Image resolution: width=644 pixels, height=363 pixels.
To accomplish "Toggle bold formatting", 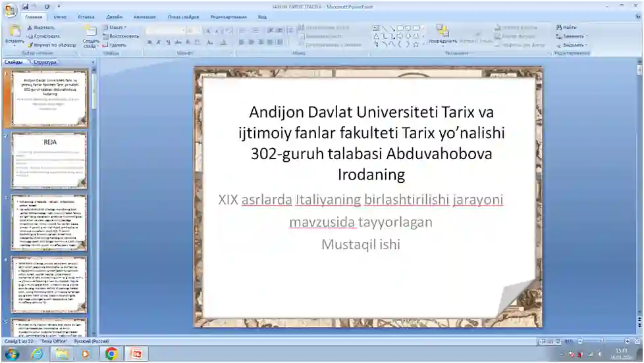I will (149, 42).
